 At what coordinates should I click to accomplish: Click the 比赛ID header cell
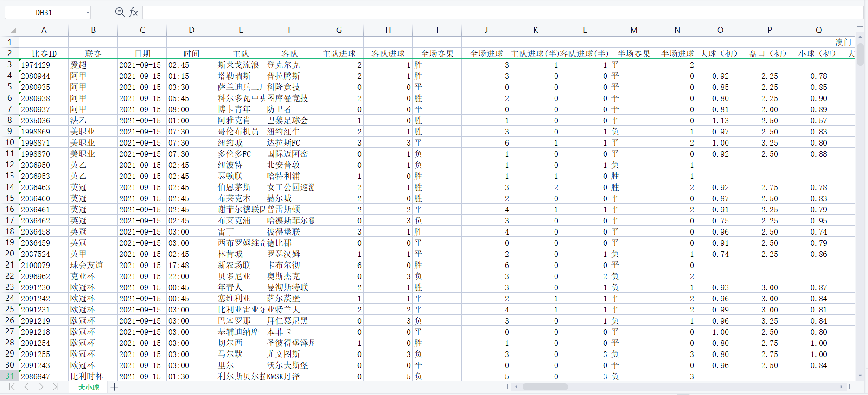click(x=44, y=54)
